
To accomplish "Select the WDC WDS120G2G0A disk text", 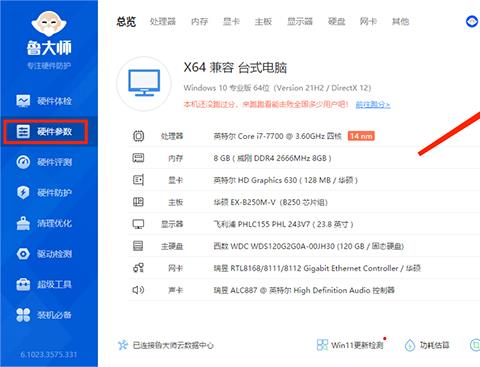I will click(309, 246).
